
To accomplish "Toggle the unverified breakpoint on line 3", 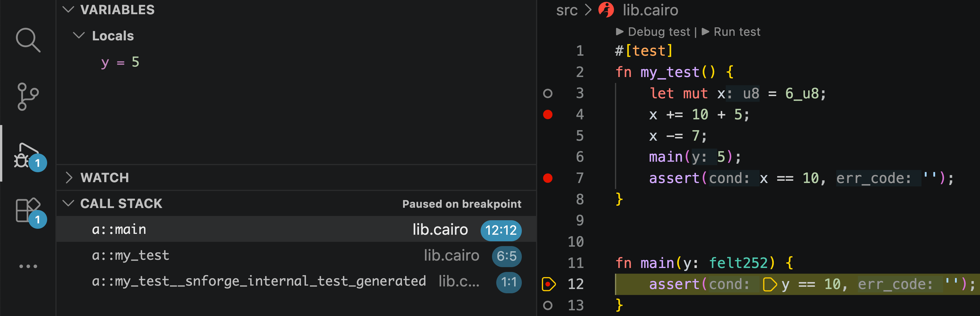I will tap(548, 93).
